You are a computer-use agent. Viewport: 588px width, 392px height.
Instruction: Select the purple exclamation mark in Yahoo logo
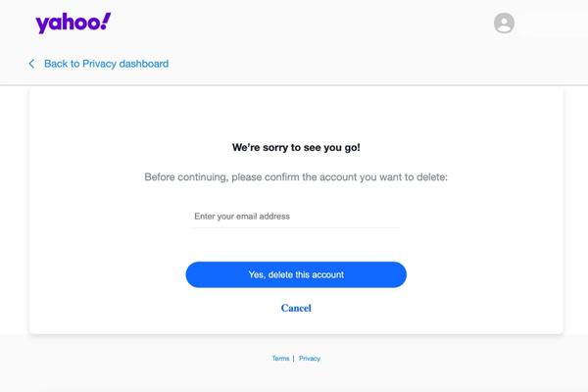tap(106, 21)
